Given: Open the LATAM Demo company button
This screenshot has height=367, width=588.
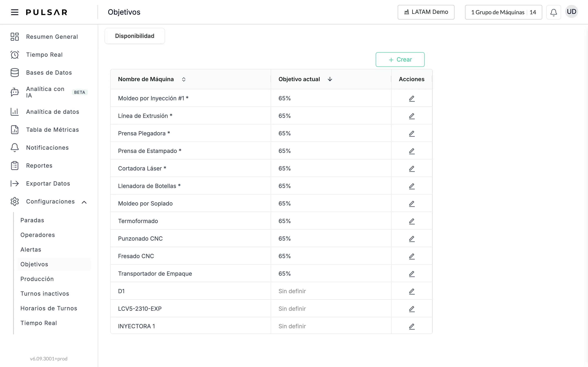Looking at the screenshot, I should pyautogui.click(x=426, y=12).
